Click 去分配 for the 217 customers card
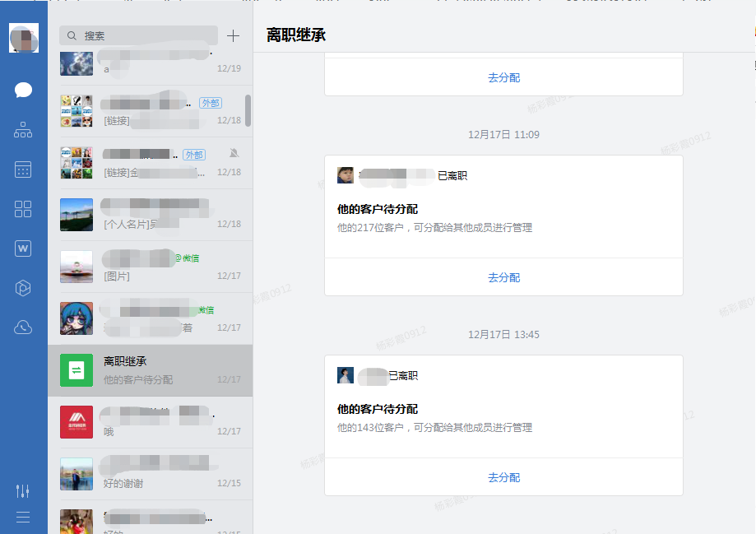The width and height of the screenshot is (756, 534). click(x=503, y=277)
